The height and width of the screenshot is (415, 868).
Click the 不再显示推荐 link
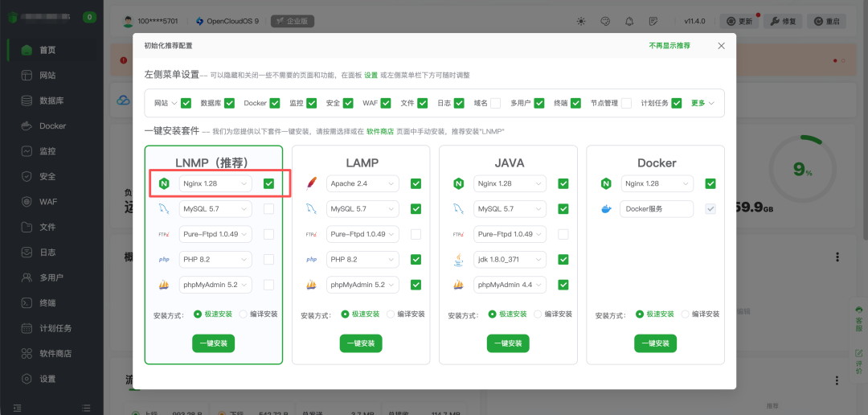coord(669,46)
